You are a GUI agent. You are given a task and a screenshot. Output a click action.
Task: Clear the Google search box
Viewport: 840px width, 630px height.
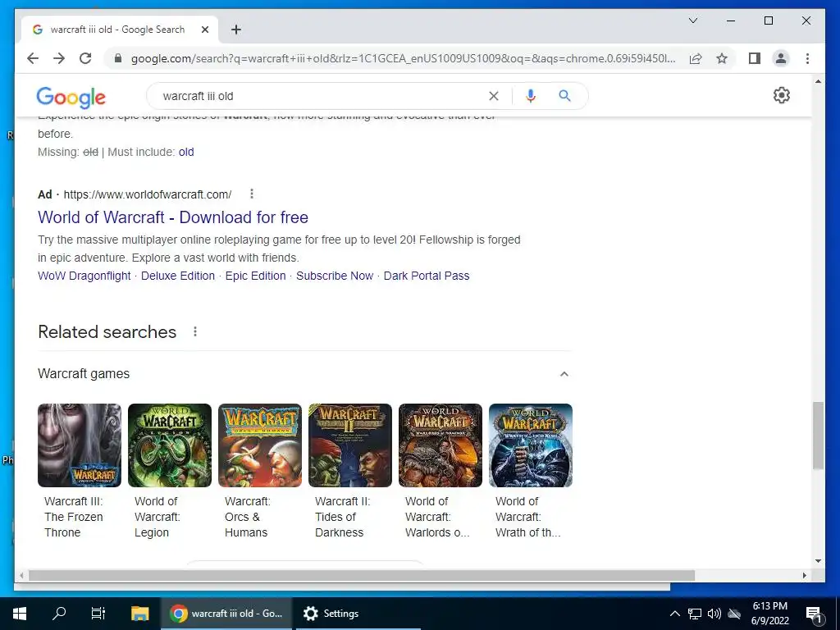pyautogui.click(x=493, y=96)
